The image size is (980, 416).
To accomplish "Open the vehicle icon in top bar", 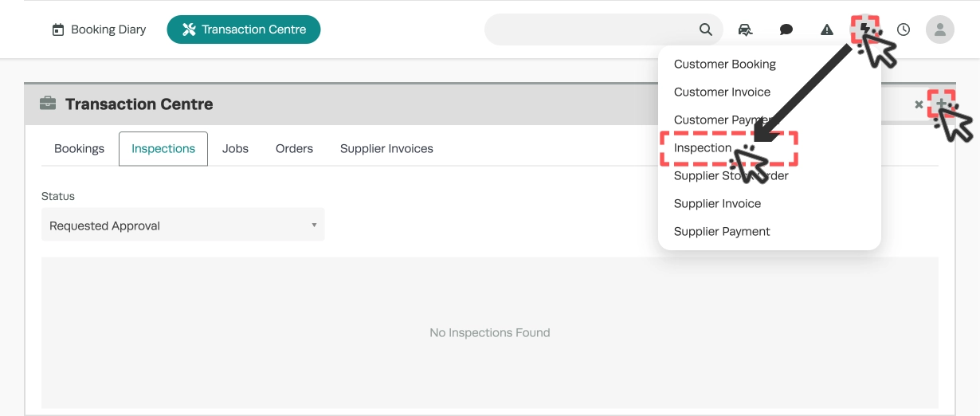I will (745, 29).
